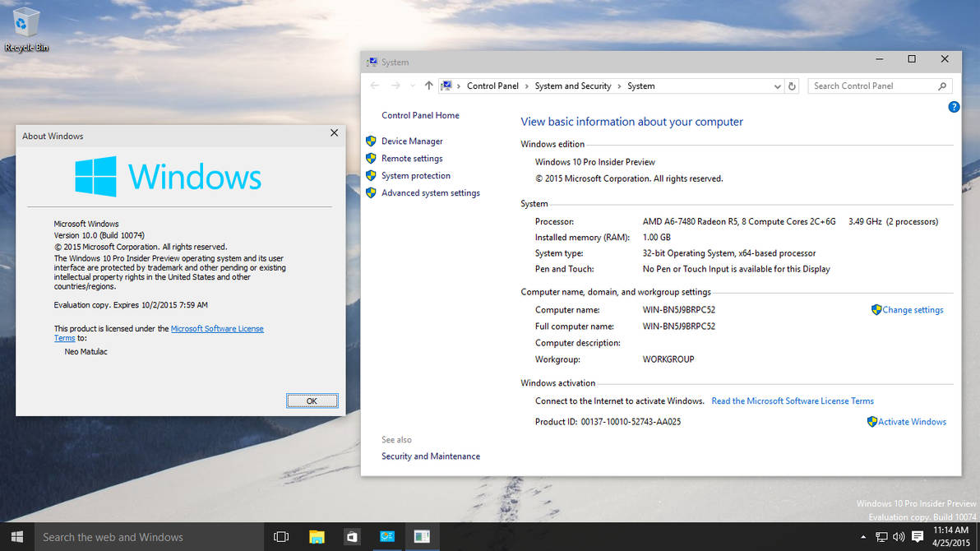The image size is (980, 551).
Task: Select System in the breadcrumb
Action: pos(640,86)
